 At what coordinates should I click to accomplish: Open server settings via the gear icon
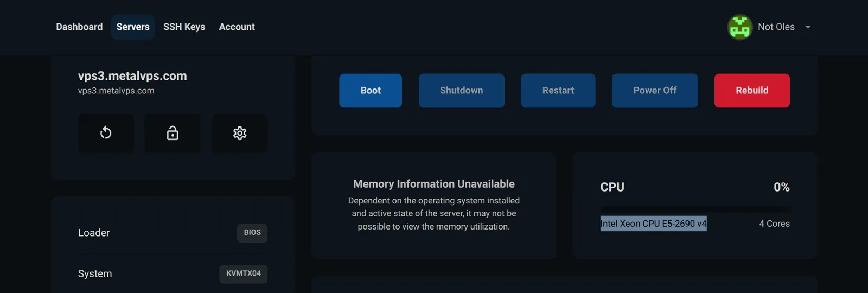[239, 133]
